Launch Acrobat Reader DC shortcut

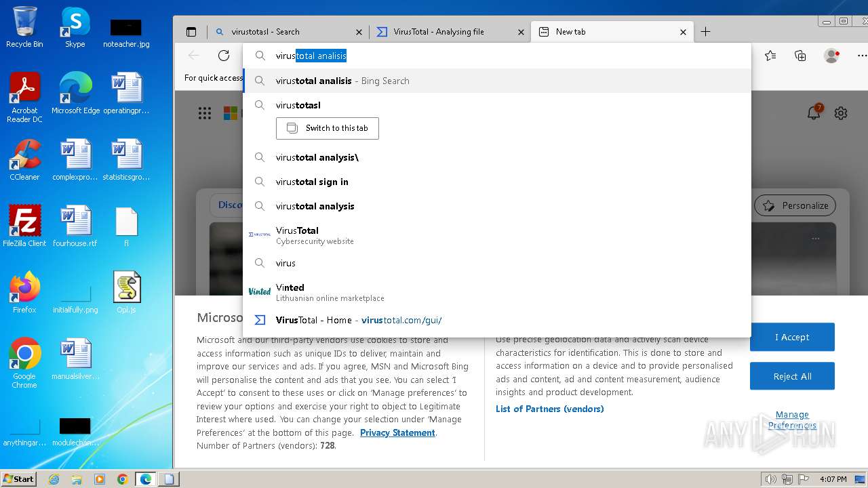[24, 97]
